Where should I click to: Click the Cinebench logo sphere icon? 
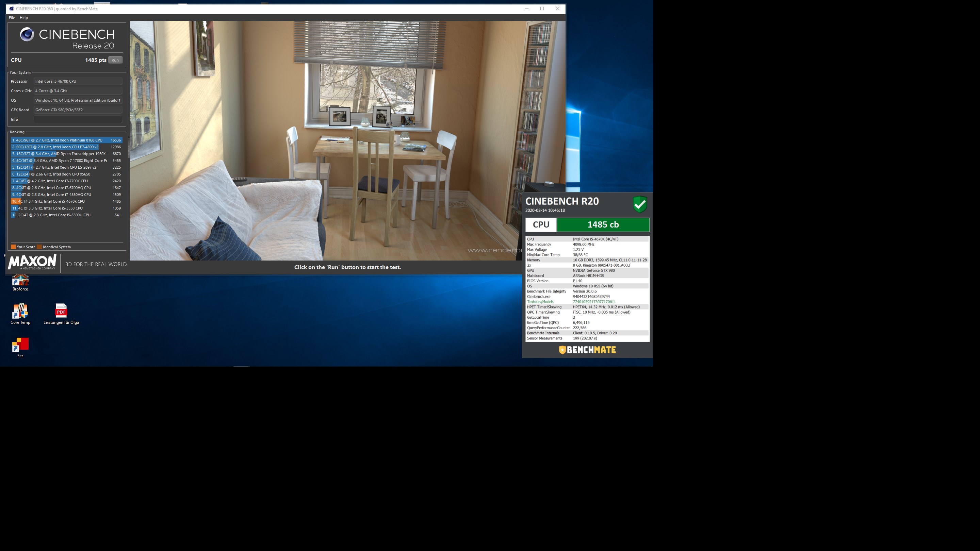coord(27,35)
